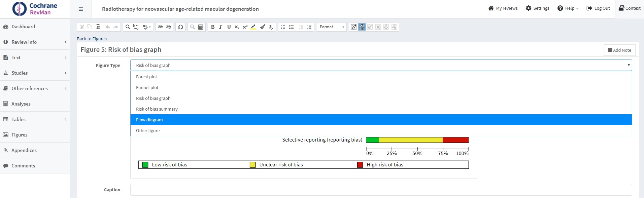Screen dimensions: 644x198
Task: Toggle underline formatting
Action: point(229,27)
